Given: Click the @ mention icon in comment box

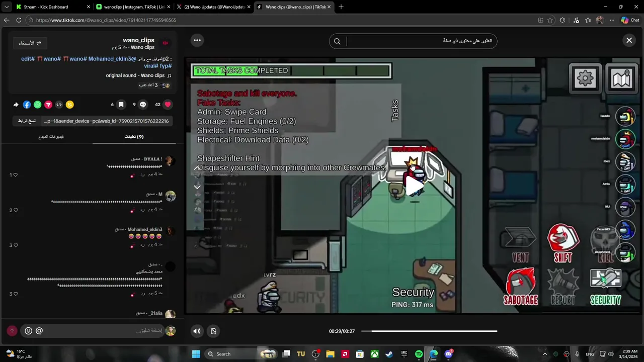Looking at the screenshot, I should (x=39, y=331).
